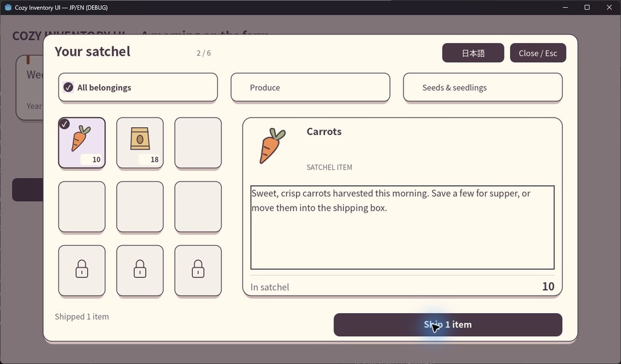
Task: Click the 18 count on the seed bag slot
Action: coord(155,159)
